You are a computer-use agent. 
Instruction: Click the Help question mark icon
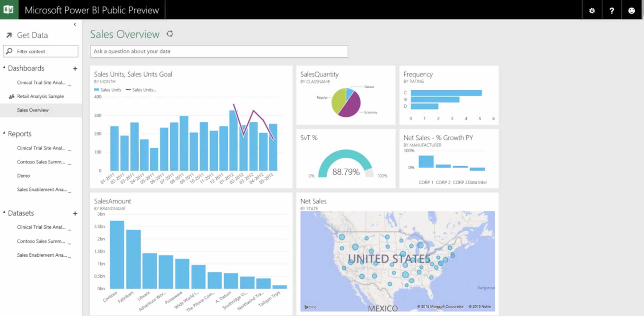point(612,10)
